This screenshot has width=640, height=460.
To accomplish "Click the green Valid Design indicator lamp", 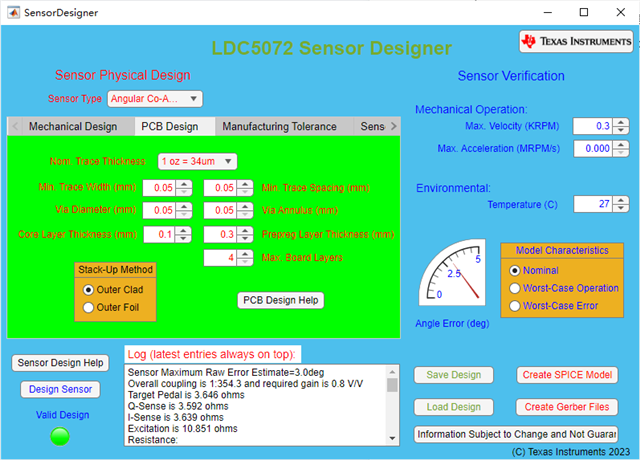I will (x=60, y=436).
